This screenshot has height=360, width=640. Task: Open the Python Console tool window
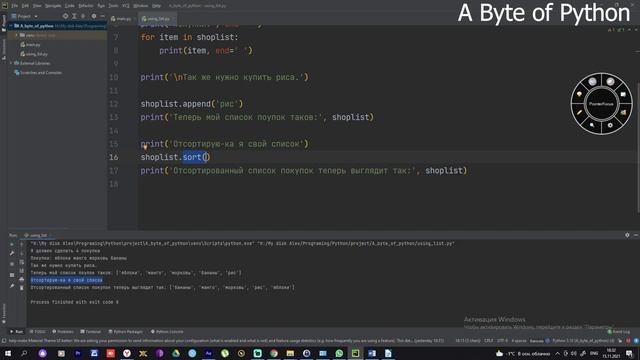[167, 332]
